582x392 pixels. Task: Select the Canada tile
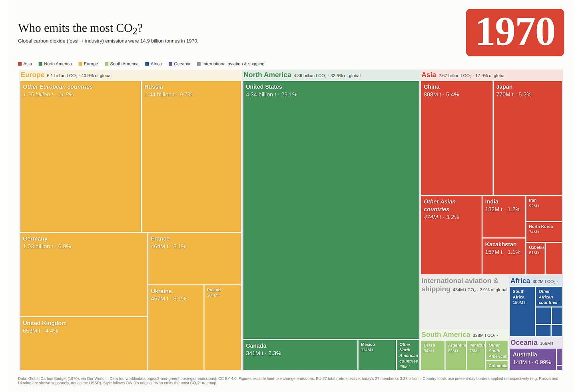(300, 355)
